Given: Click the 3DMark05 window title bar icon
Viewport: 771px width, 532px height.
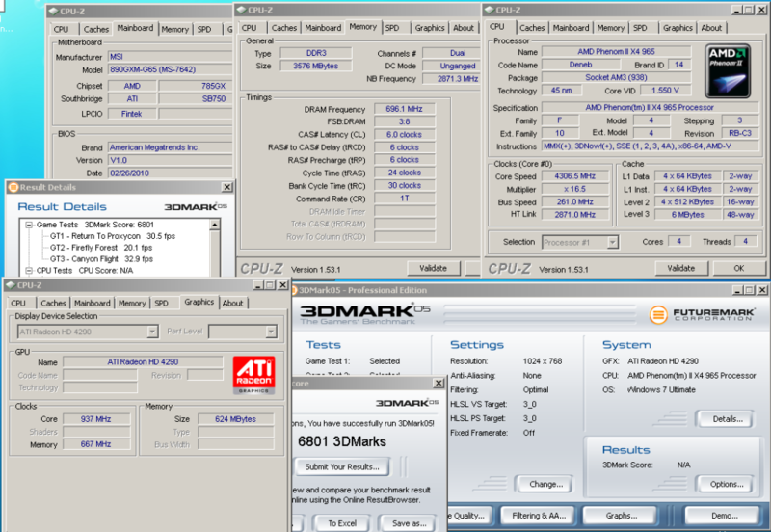Looking at the screenshot, I should 294,289.
